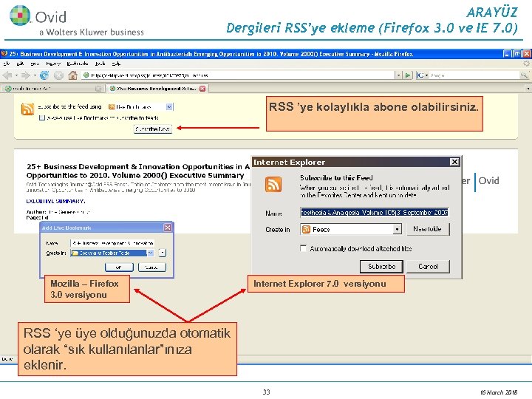Open the Bookmarks menu
This screenshot has width=532, height=399.
[x=78, y=64]
